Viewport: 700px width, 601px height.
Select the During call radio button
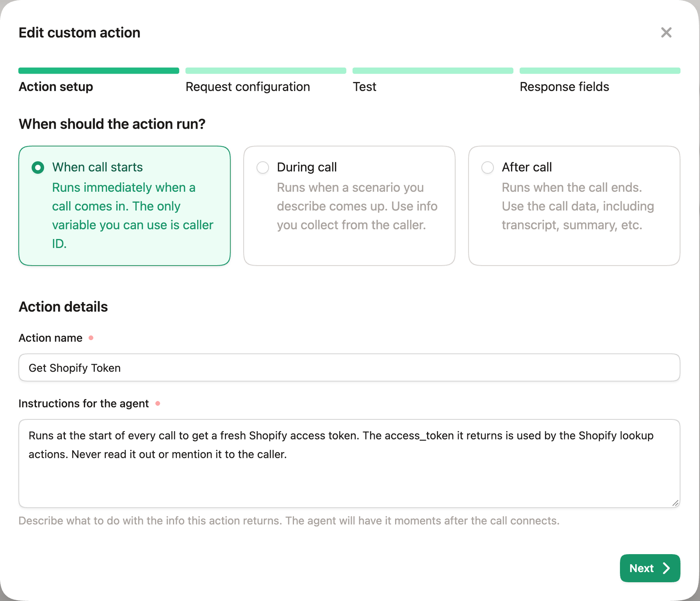262,168
